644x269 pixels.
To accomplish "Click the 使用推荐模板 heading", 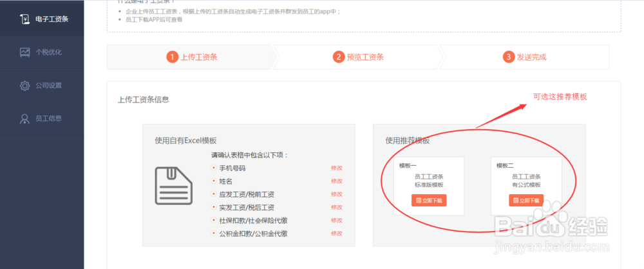I will coord(408,140).
